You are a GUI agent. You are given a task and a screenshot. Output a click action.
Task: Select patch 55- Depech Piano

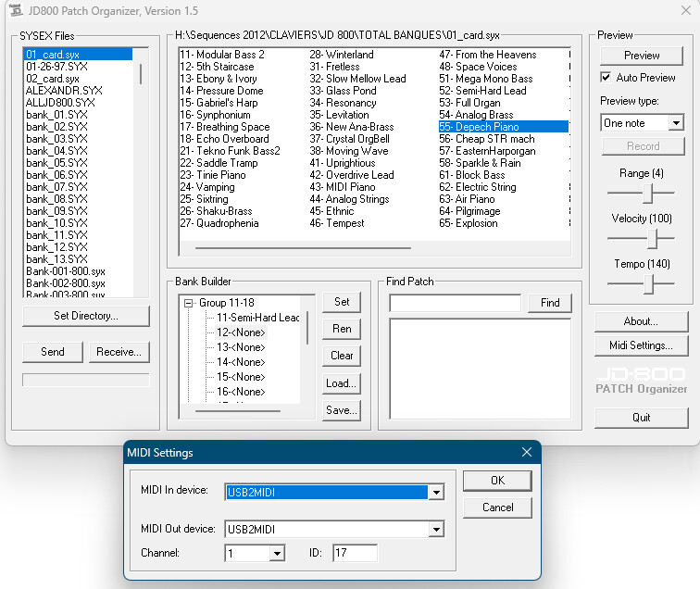[x=503, y=127]
